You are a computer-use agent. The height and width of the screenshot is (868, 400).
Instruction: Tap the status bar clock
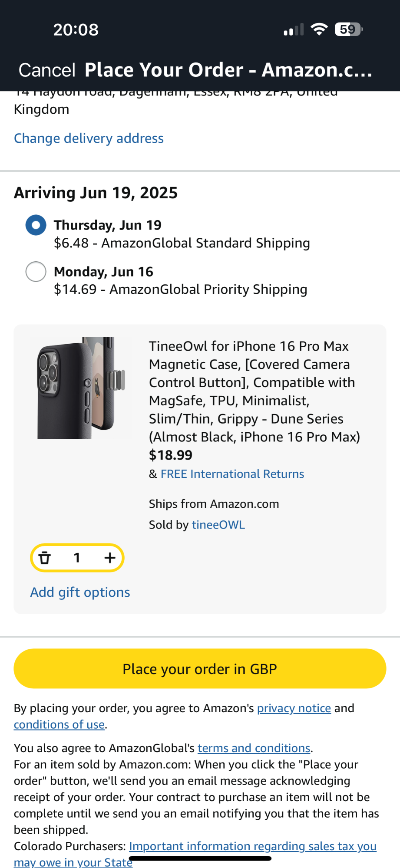pos(76,30)
